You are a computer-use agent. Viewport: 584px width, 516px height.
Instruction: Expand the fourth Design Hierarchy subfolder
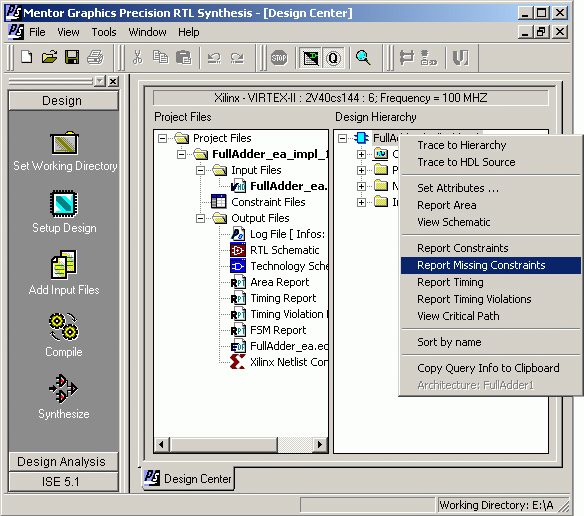click(x=361, y=202)
